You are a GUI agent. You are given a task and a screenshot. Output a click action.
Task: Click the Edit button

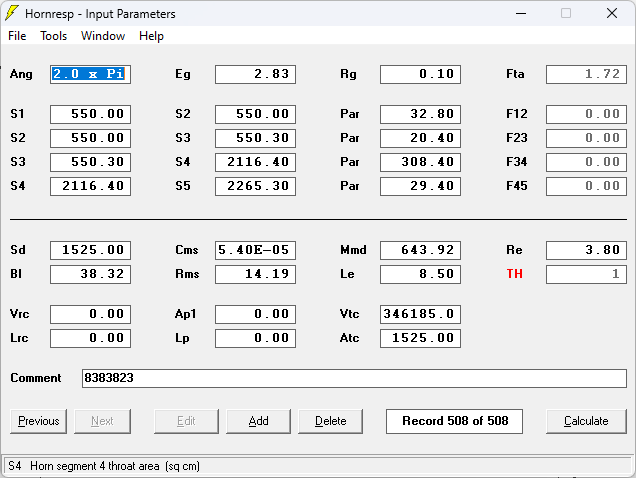click(186, 421)
